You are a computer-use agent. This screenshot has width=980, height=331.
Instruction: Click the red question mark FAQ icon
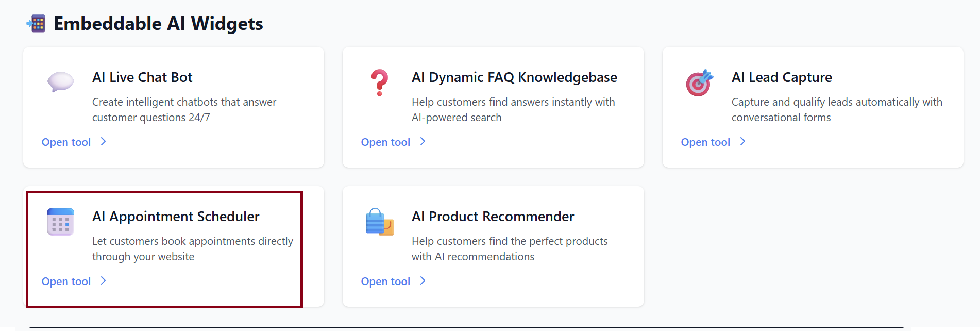tap(380, 82)
